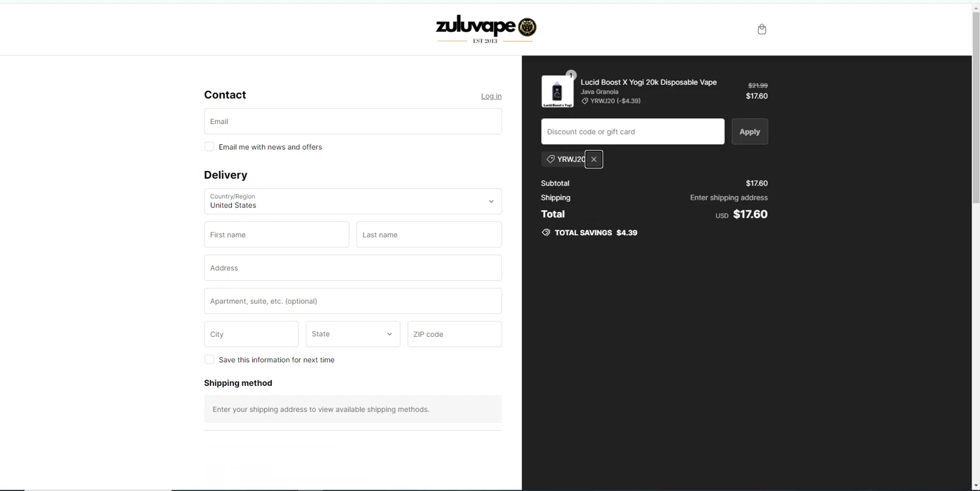
Task: Click the Discount code or gift card field
Action: click(x=632, y=132)
